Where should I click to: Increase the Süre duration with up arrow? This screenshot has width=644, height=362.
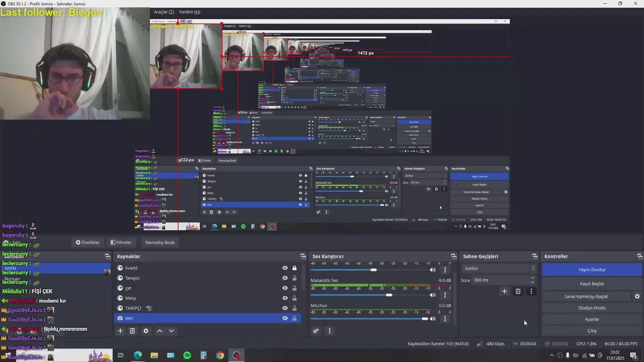point(532,278)
